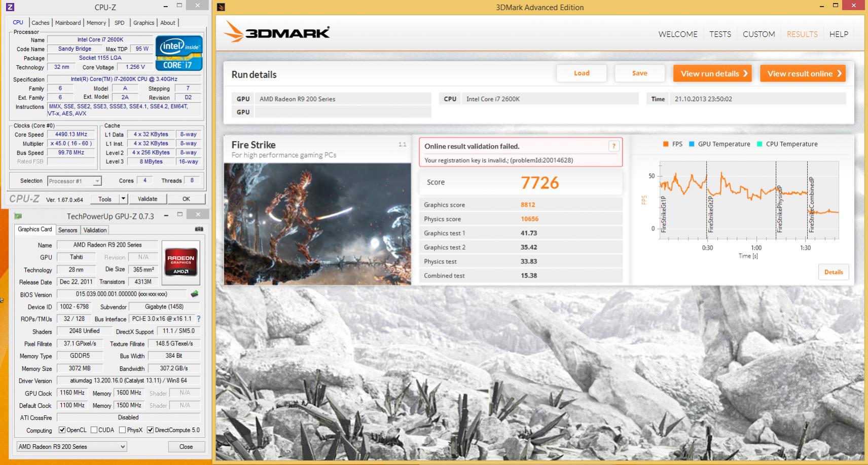The image size is (868, 465).
Task: Click the ATI CrossFire Disabled field
Action: (x=128, y=417)
